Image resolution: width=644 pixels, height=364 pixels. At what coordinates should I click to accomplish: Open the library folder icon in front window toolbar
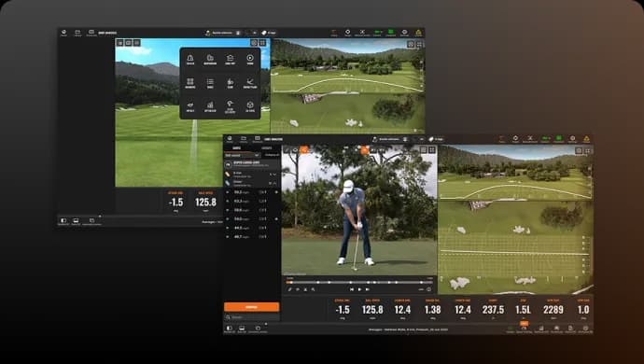[x=244, y=139]
